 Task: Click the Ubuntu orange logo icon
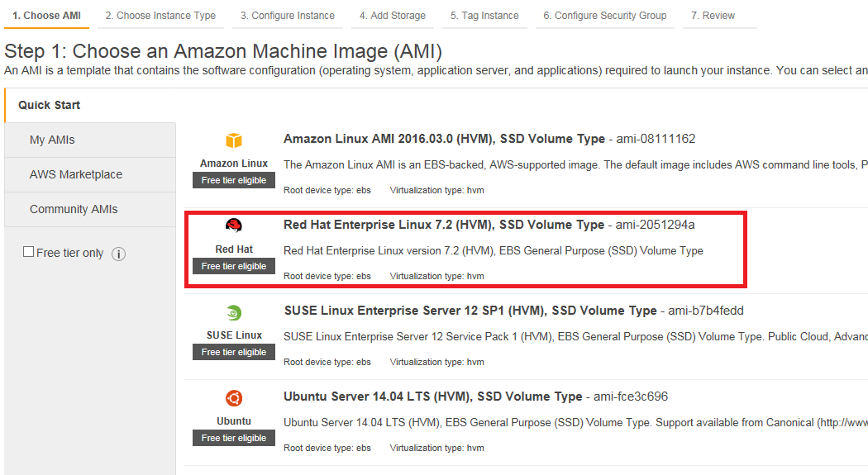tap(234, 398)
